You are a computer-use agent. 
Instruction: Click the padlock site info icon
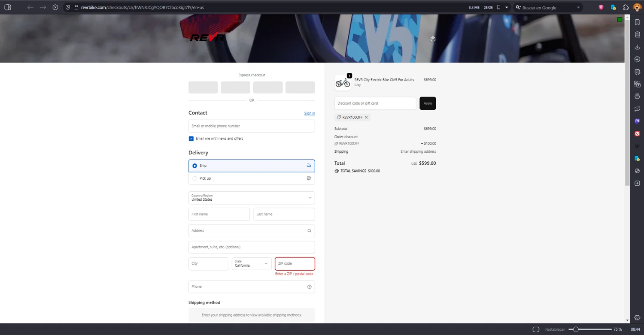(x=76, y=7)
